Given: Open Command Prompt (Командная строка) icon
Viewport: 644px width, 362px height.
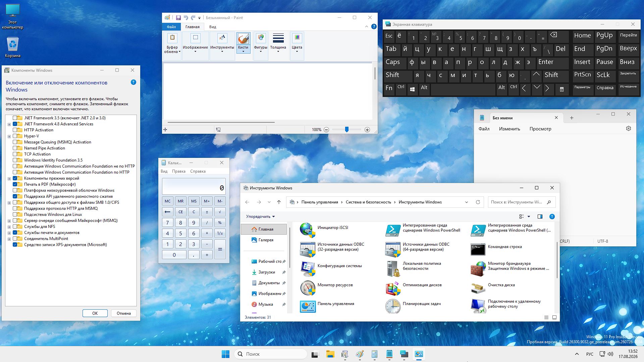Looking at the screenshot, I should (x=478, y=249).
